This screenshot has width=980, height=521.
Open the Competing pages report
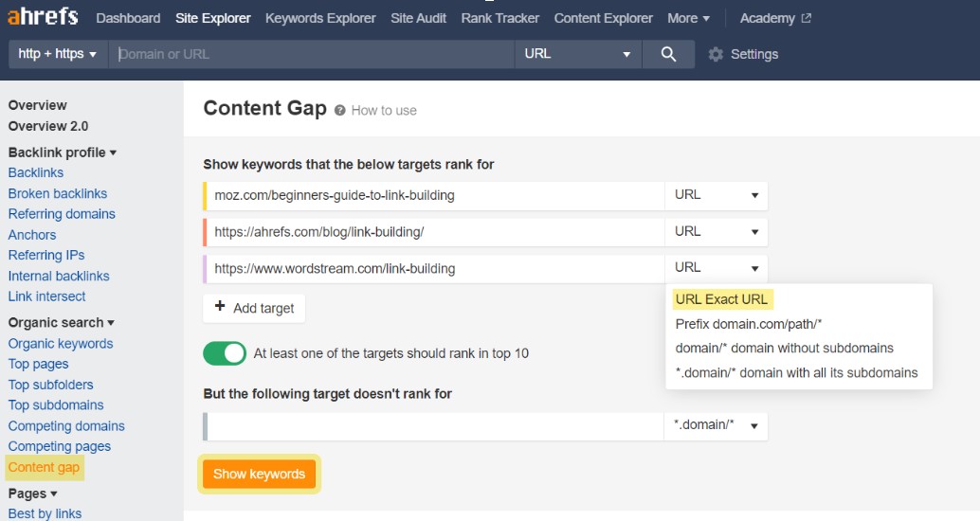(60, 446)
